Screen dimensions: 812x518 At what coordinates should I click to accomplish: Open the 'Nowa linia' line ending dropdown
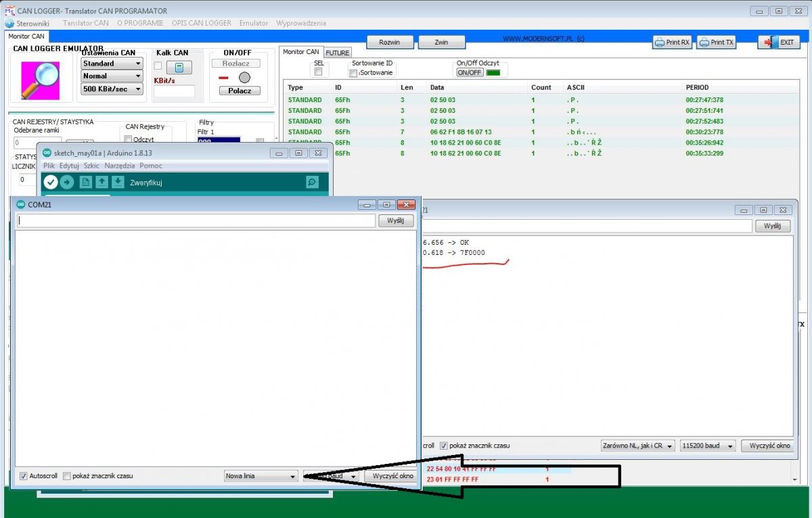click(261, 476)
